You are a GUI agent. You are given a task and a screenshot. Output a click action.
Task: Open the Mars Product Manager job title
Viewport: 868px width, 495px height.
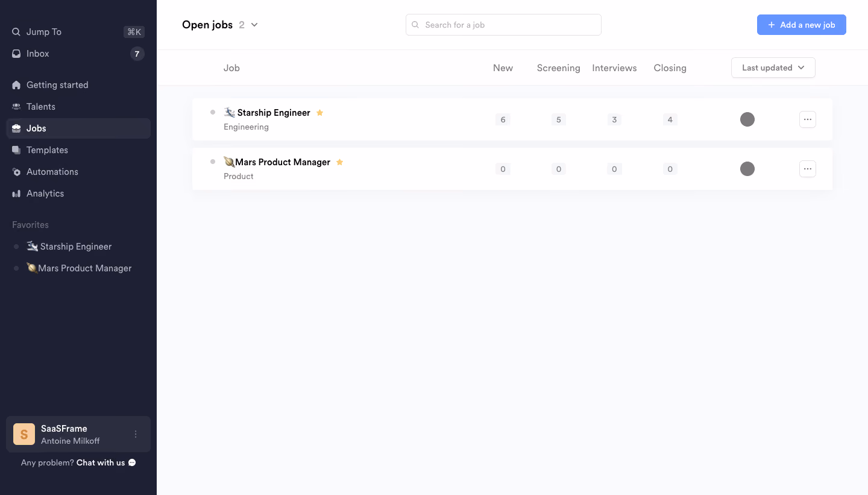click(277, 162)
